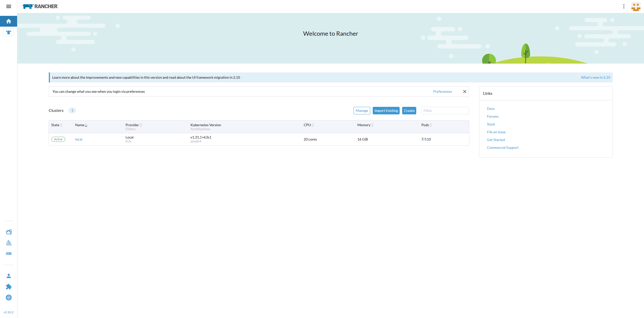Click Import Existing cluster button

pyautogui.click(x=386, y=111)
